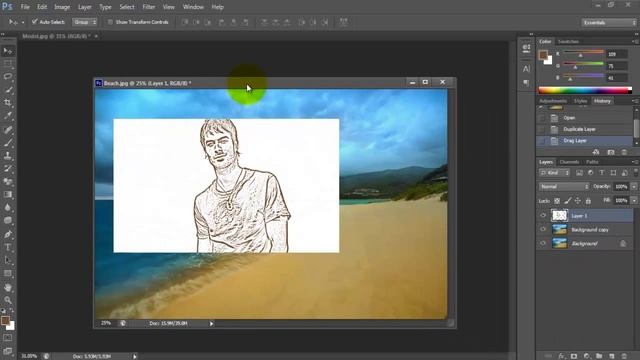
Task: Select the Brush tool
Action: [x=8, y=143]
